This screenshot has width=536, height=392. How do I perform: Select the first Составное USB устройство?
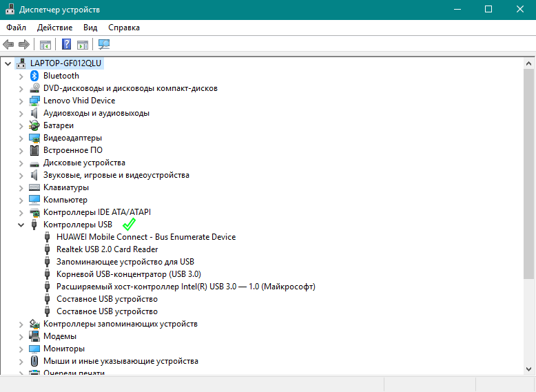coord(107,299)
